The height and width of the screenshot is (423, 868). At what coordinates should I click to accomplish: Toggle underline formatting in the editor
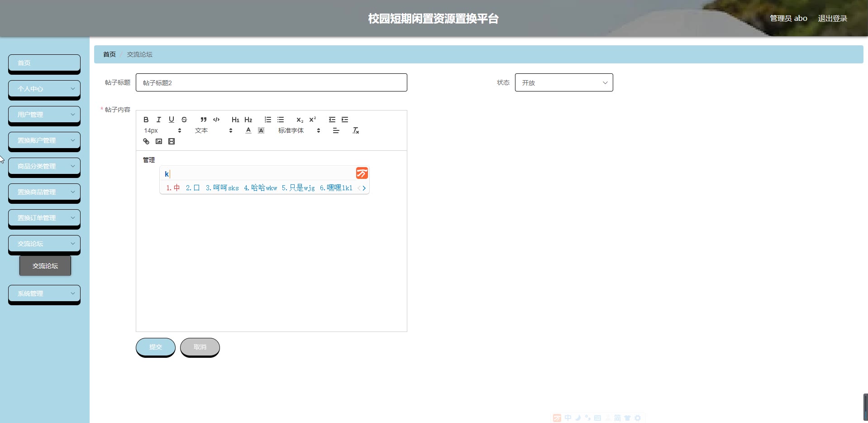coord(171,120)
